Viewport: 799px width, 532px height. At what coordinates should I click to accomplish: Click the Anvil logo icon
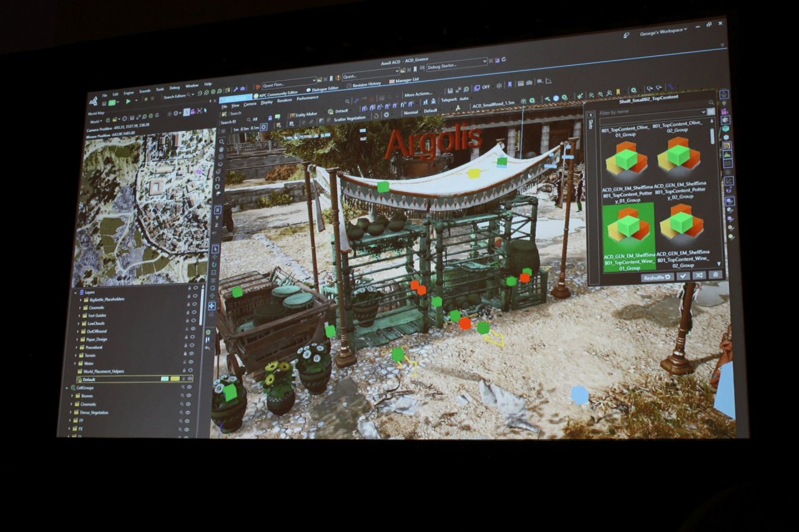[x=93, y=101]
